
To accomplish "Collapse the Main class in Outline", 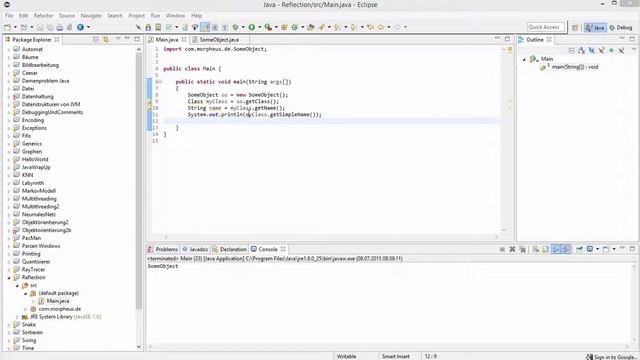I will 524,59.
